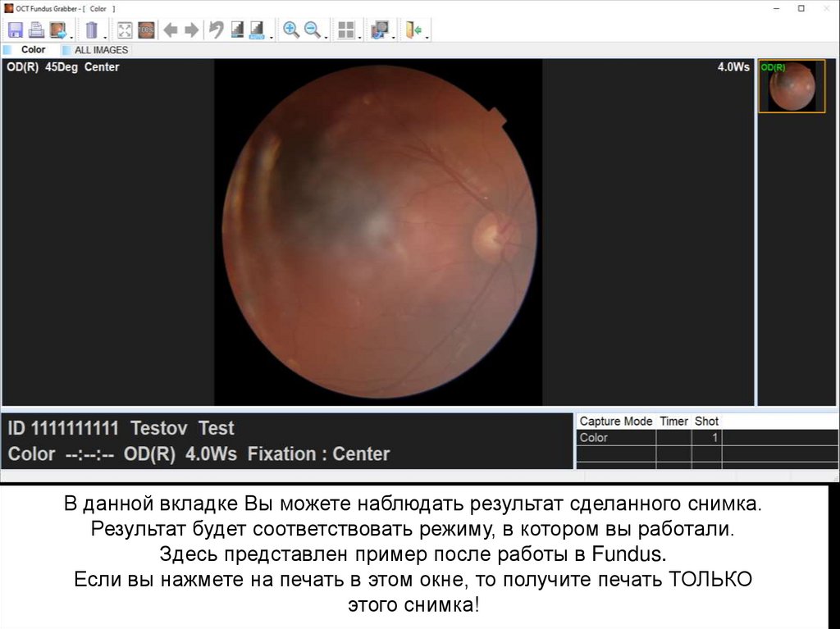Click the 100% view fundus icon
This screenshot has height=629, width=840.
click(x=146, y=30)
